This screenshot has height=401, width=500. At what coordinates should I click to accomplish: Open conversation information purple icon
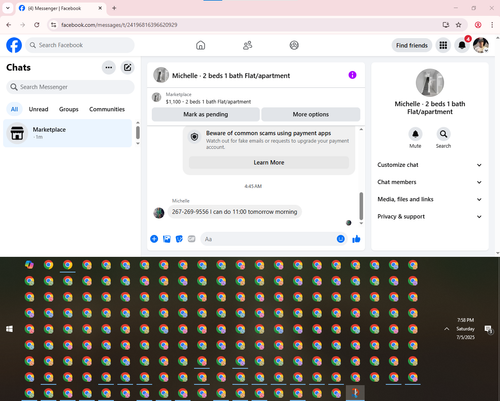[x=352, y=75]
